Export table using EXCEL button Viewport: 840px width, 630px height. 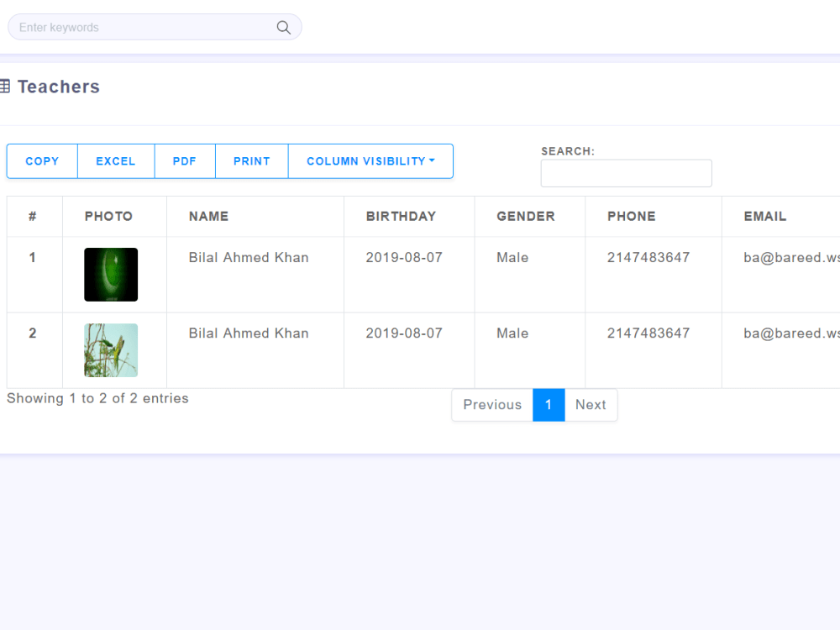116,161
